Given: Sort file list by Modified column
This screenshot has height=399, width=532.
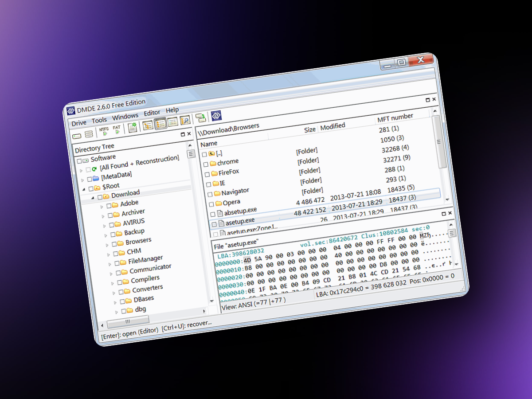Looking at the screenshot, I should pyautogui.click(x=332, y=126).
